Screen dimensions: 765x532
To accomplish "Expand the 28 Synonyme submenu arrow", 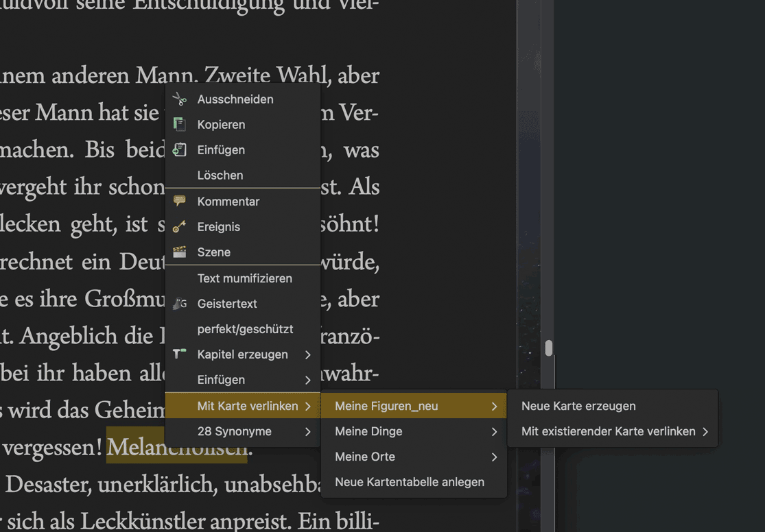I will point(308,431).
